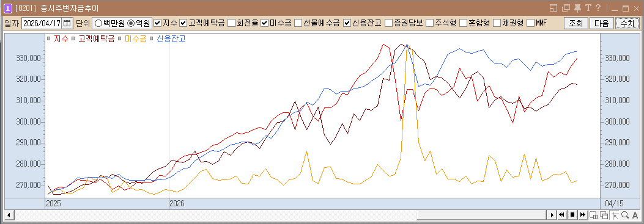Enable the MMF checkbox
Image resolution: width=644 pixels, height=224 pixels.
[530, 23]
